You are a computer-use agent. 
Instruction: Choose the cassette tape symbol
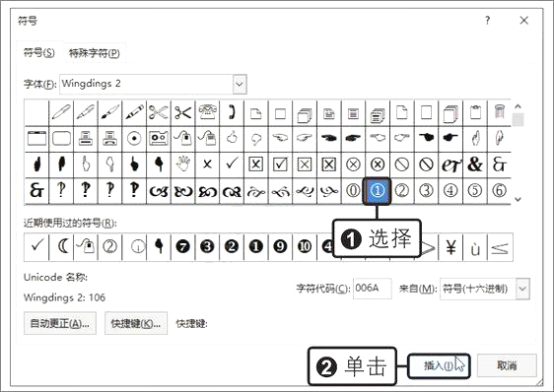(159, 139)
